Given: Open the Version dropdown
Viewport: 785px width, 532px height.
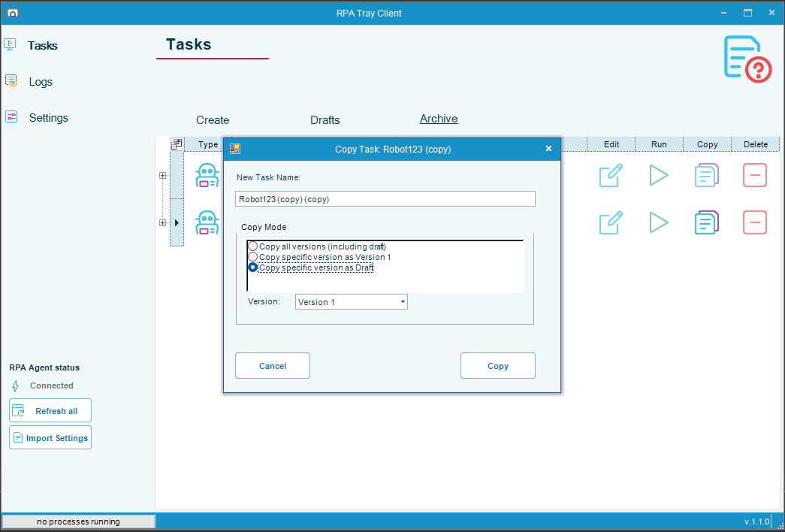Looking at the screenshot, I should tap(351, 301).
